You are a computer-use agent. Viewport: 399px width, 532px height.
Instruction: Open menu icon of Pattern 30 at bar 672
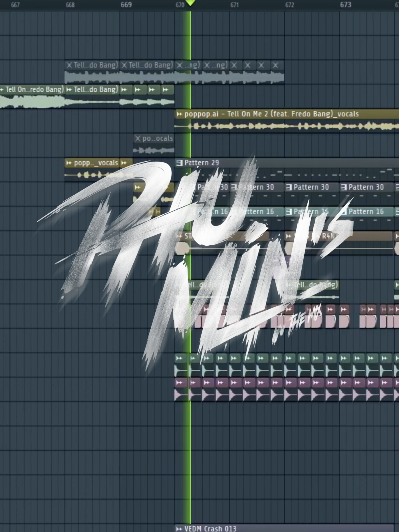(x=289, y=188)
